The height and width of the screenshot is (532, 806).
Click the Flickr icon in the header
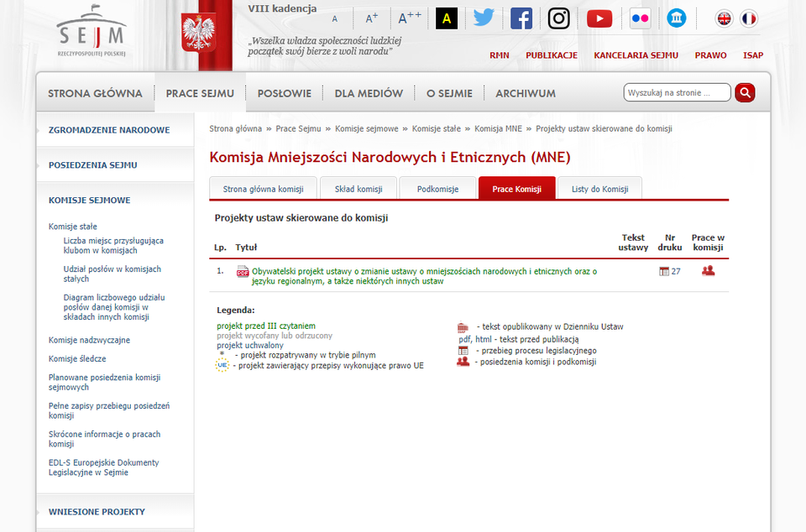pyautogui.click(x=640, y=18)
